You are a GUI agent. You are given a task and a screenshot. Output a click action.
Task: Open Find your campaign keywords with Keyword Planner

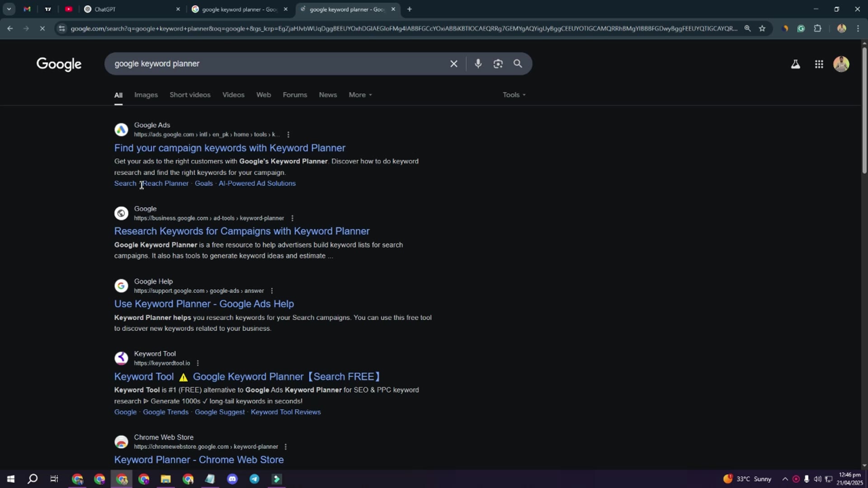(230, 148)
